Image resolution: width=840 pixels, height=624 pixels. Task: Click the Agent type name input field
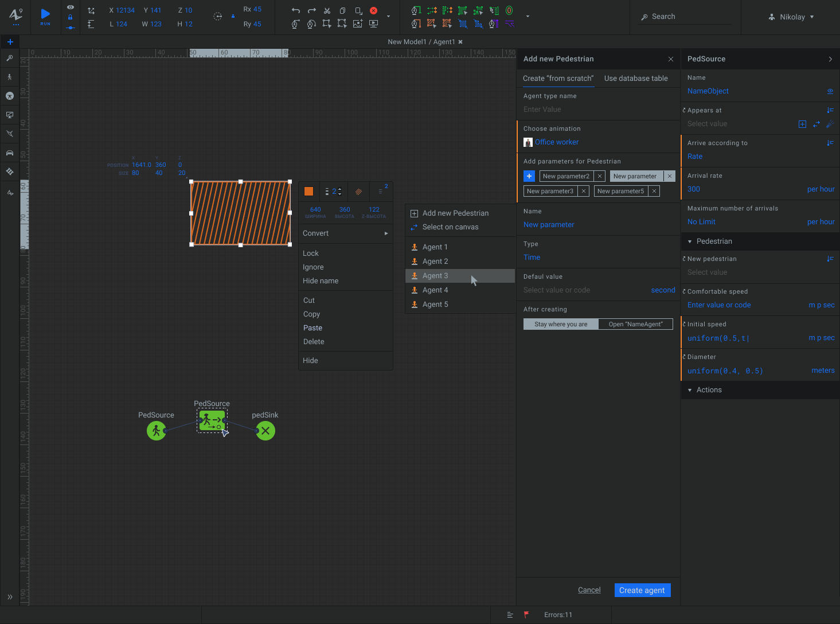[x=598, y=110]
